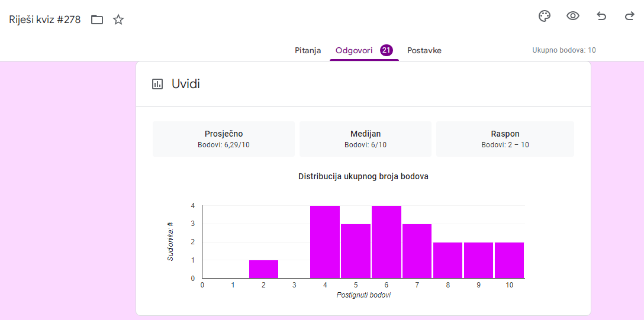
Task: Redo the last undone change
Action: click(629, 17)
